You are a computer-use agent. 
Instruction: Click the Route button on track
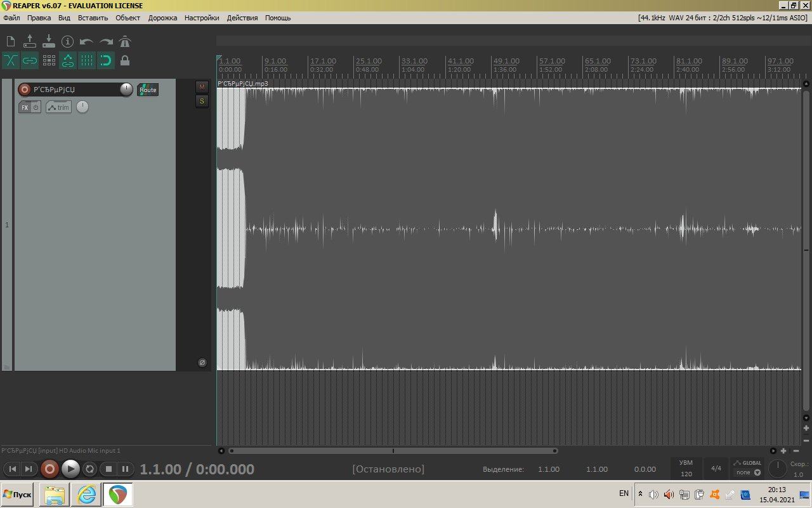coord(148,90)
